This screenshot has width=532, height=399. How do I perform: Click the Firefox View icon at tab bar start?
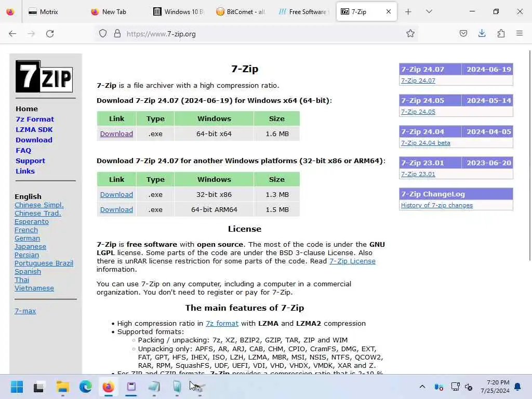pyautogui.click(x=10, y=12)
